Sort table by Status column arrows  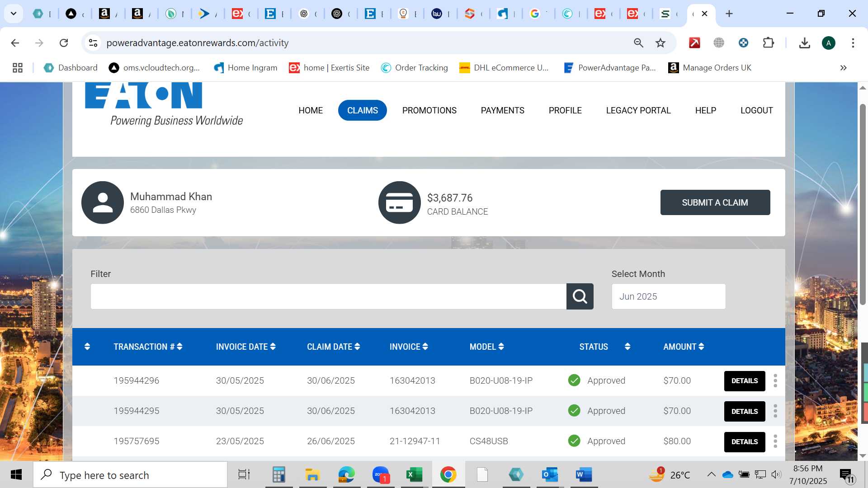[627, 347]
